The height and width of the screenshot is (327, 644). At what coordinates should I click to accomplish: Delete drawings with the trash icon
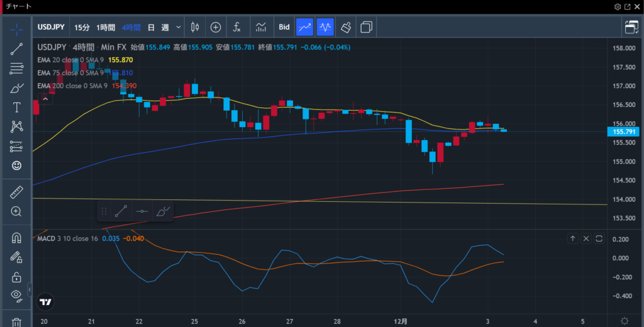tap(16, 322)
